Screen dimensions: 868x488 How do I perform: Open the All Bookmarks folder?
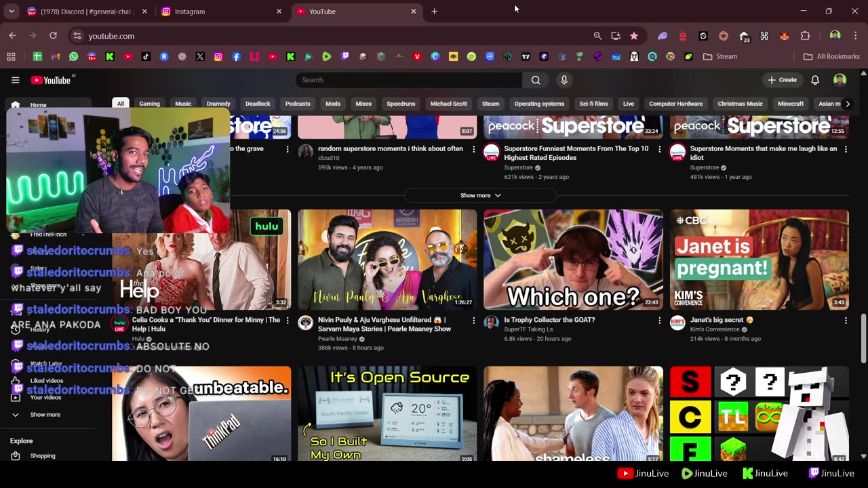pos(831,57)
